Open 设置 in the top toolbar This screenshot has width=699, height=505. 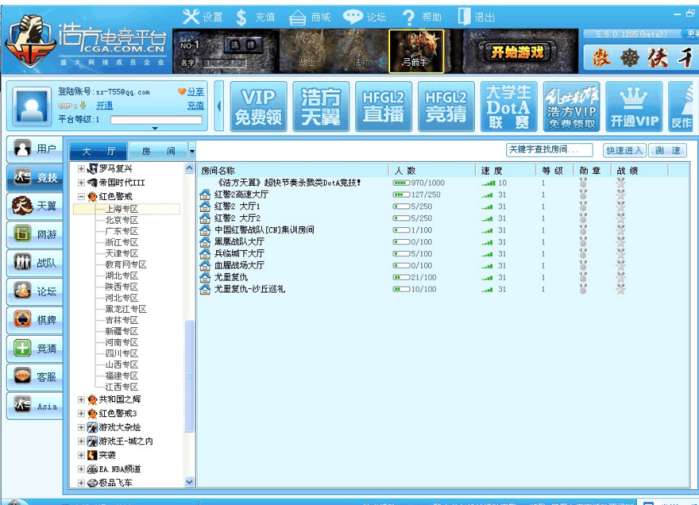pyautogui.click(x=202, y=17)
